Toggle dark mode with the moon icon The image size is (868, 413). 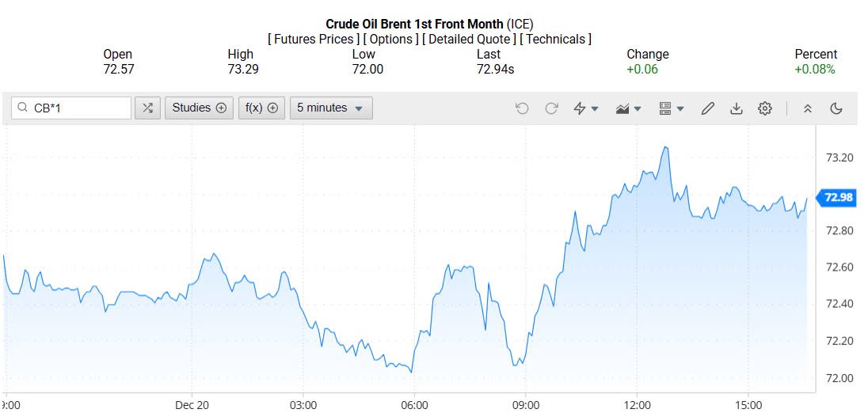(x=836, y=108)
